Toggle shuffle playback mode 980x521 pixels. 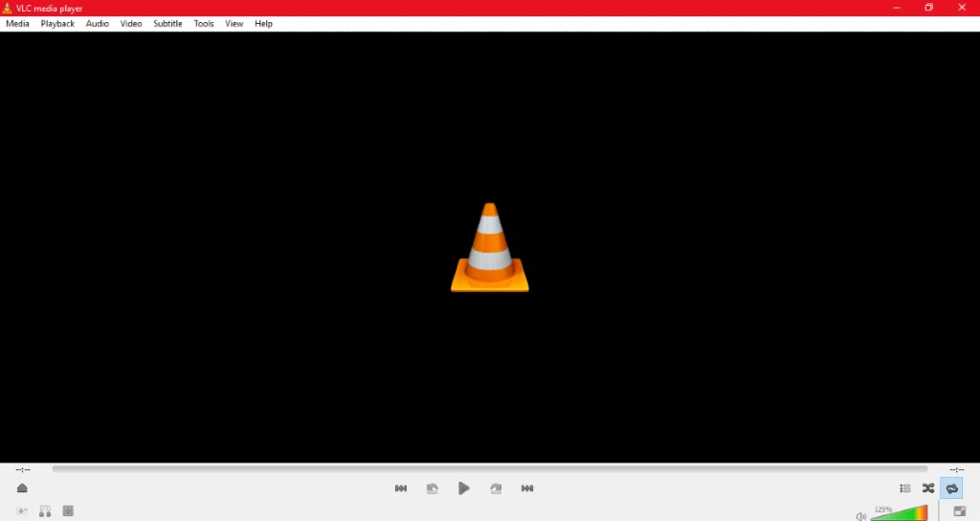(x=928, y=488)
